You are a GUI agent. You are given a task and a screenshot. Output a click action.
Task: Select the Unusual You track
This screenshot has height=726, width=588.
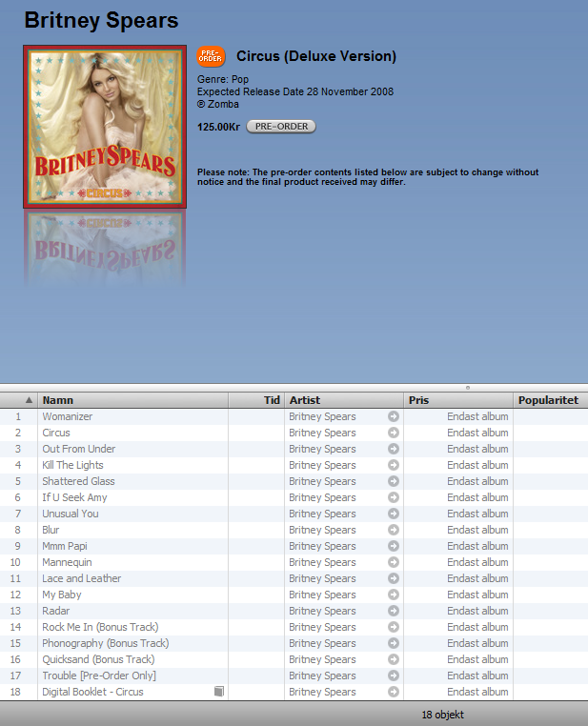click(x=71, y=514)
